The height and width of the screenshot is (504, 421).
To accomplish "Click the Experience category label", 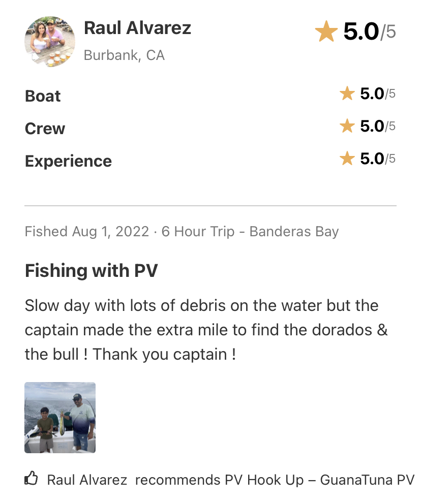I will pos(68,161).
